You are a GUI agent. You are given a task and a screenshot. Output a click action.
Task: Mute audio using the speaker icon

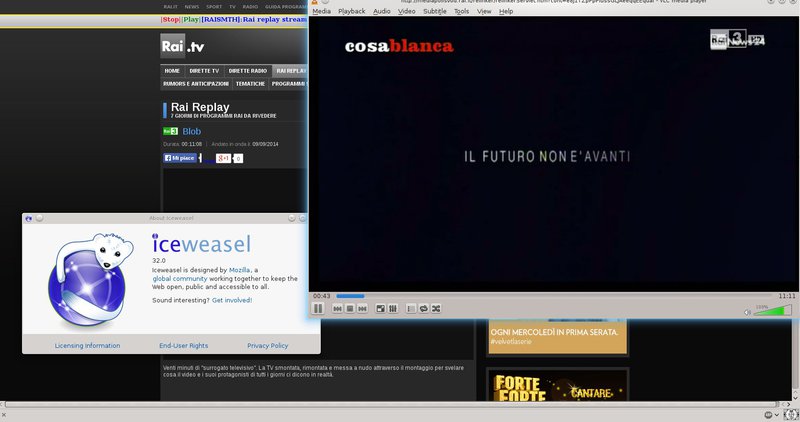[x=747, y=312]
